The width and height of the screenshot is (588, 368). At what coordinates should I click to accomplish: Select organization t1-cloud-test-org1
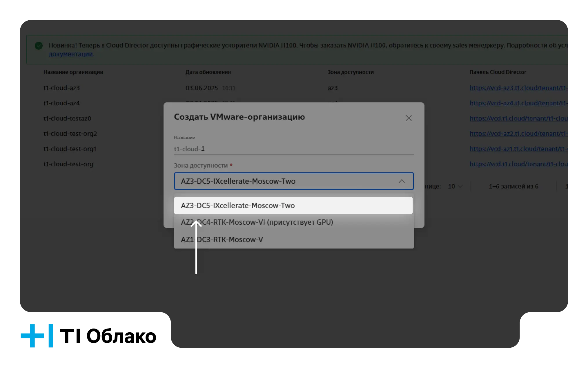tap(70, 149)
